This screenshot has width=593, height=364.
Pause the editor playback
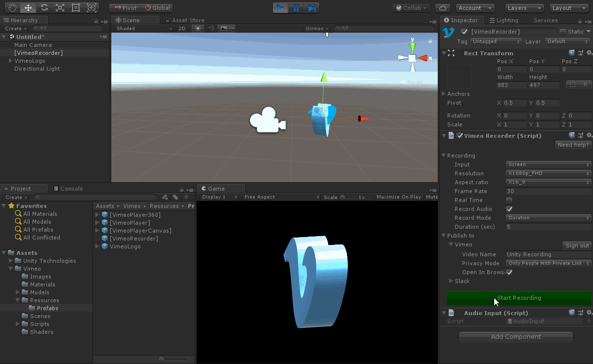296,8
